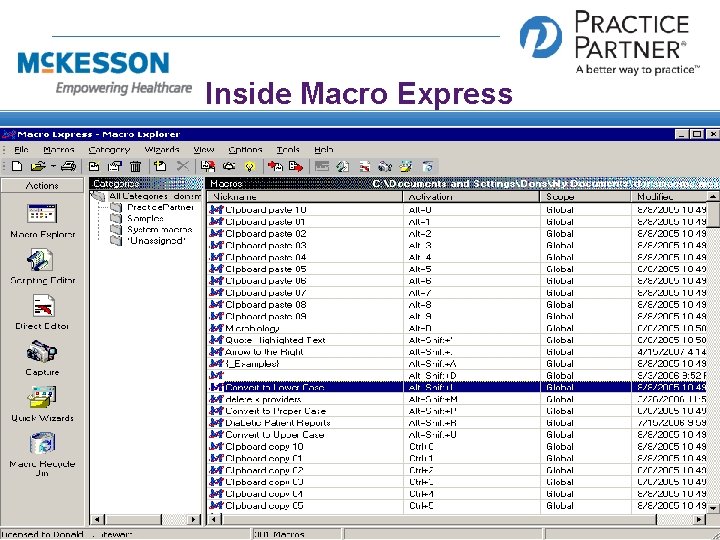Open the View menu

coord(203,150)
